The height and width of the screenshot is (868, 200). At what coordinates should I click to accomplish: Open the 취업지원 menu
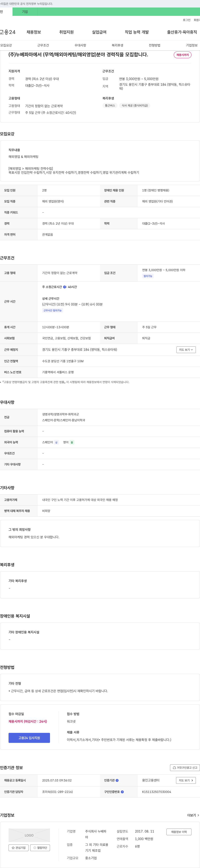click(66, 32)
